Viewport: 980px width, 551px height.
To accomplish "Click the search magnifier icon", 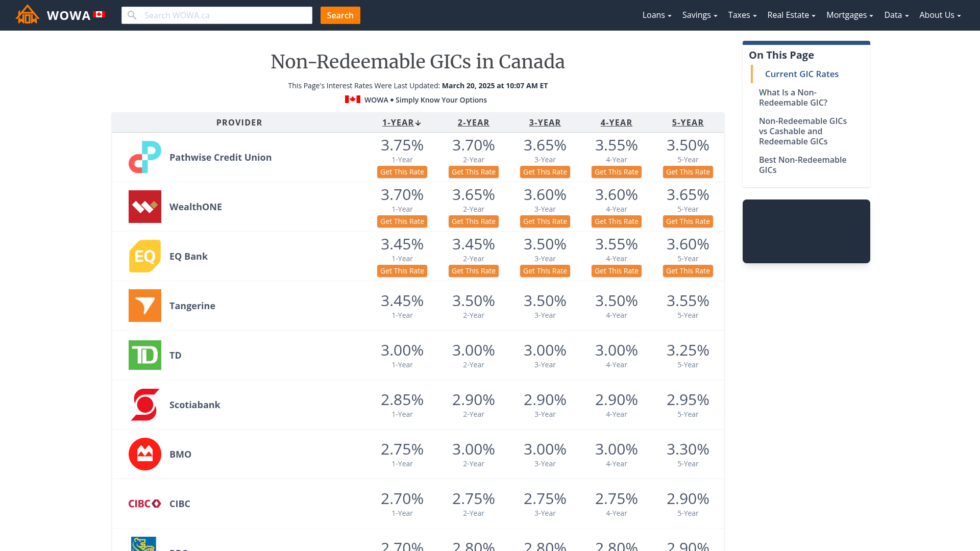I will [132, 15].
